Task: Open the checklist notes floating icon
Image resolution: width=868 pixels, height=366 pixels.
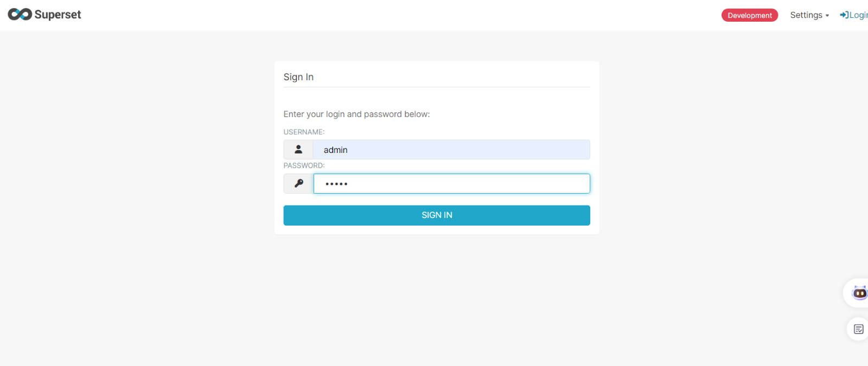Action: 859,329
